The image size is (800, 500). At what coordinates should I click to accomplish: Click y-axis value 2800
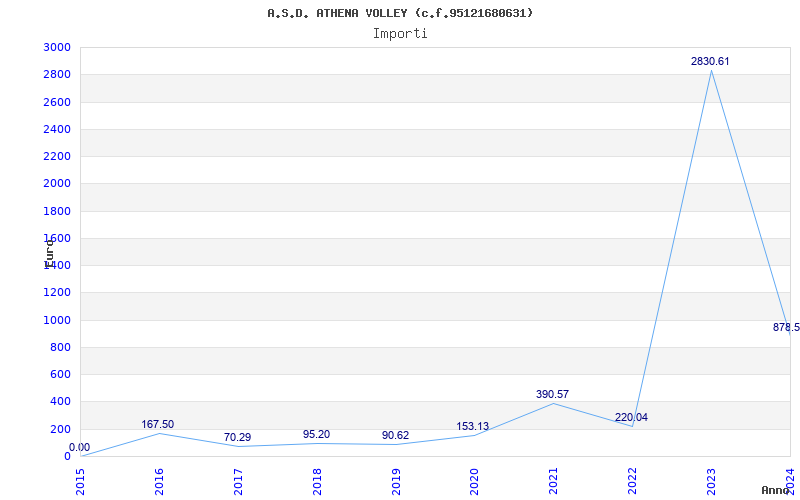tap(57, 74)
